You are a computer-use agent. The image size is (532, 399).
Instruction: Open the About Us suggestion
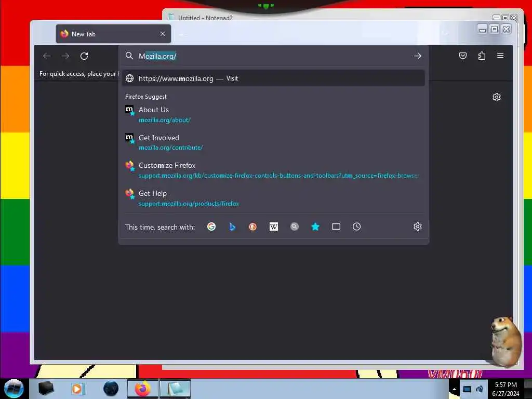(x=273, y=114)
